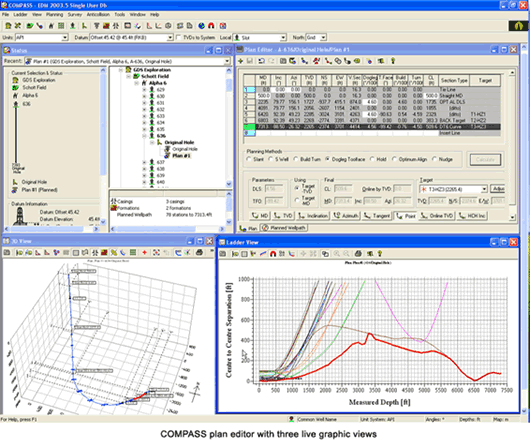
Task: Open the Datum dropdown
Action: coord(170,38)
